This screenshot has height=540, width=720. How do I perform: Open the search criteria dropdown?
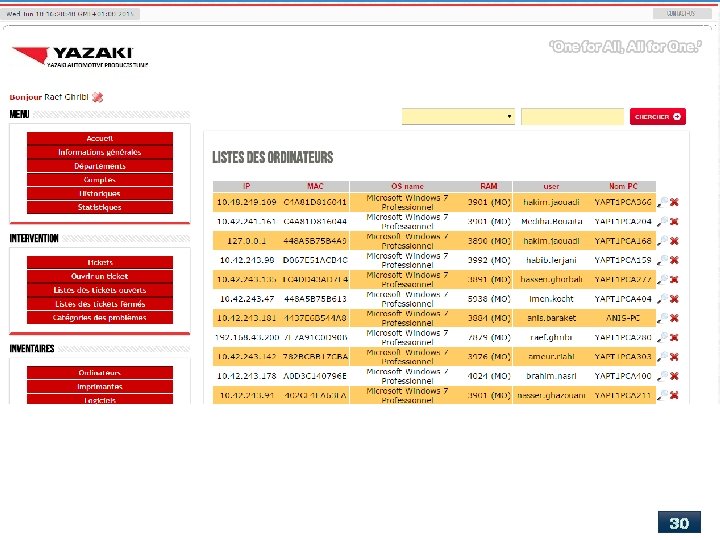pyautogui.click(x=458, y=116)
